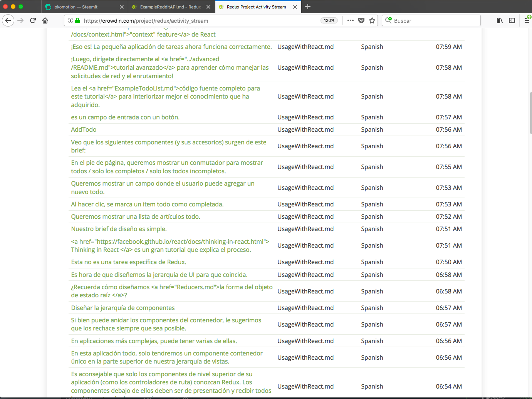Open the AddTodo translation link
The image size is (532, 399).
pos(84,129)
